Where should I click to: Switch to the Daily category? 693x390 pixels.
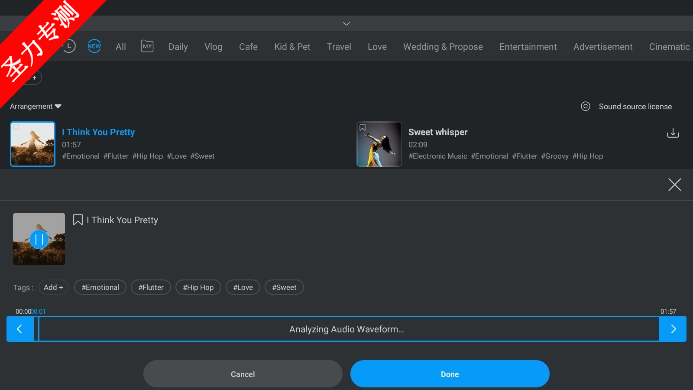point(178,47)
